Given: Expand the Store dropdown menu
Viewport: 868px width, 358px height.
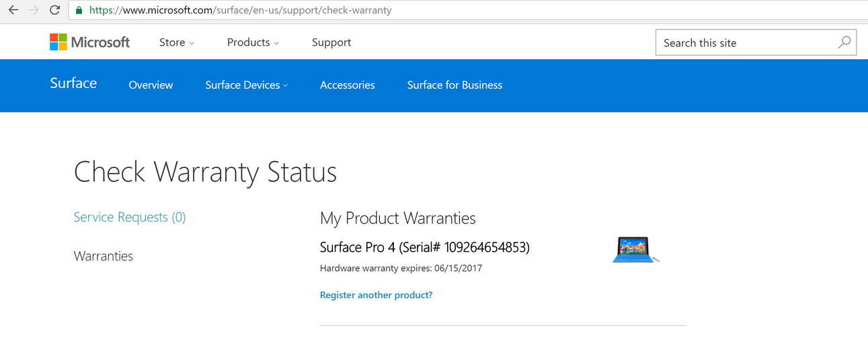Looking at the screenshot, I should (176, 42).
